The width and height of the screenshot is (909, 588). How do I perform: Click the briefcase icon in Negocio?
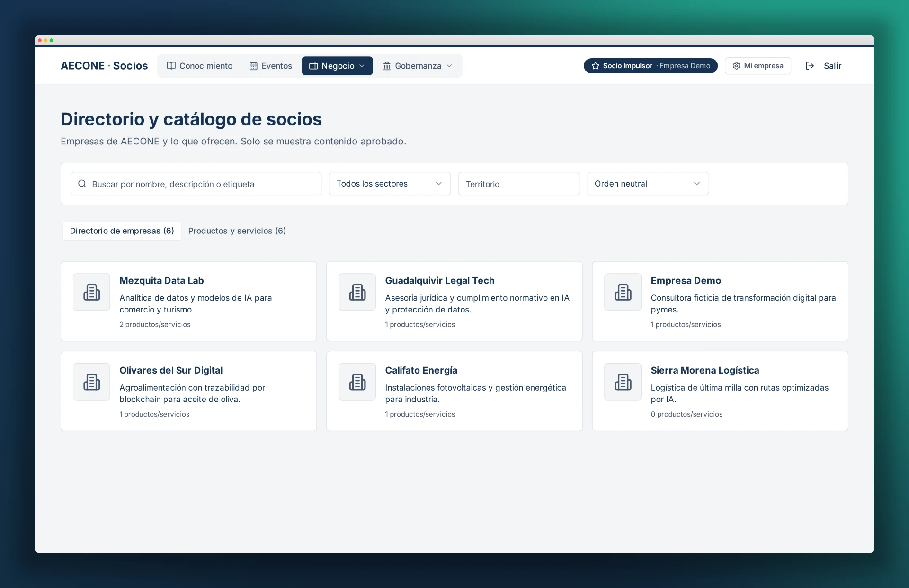pos(313,66)
